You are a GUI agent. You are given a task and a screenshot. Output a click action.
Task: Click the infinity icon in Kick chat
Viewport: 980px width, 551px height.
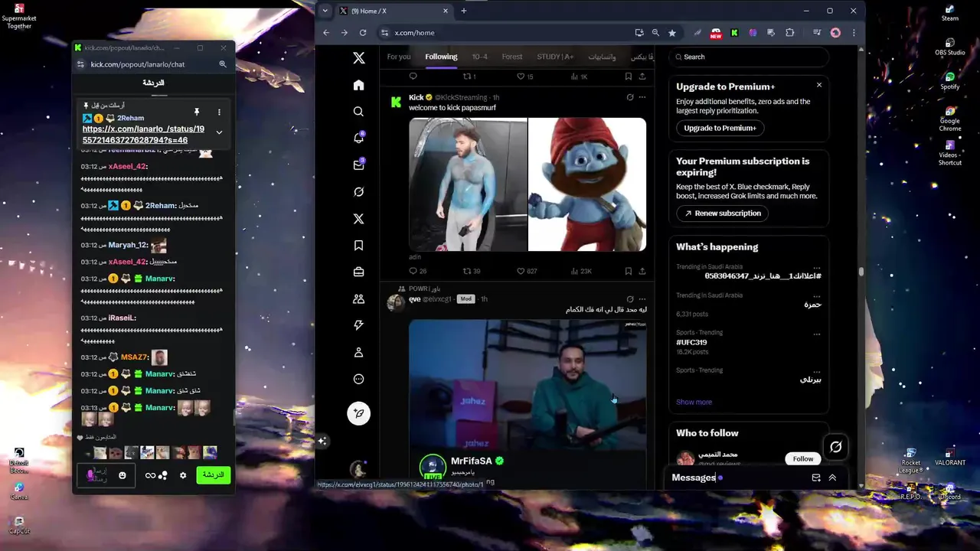150,475
